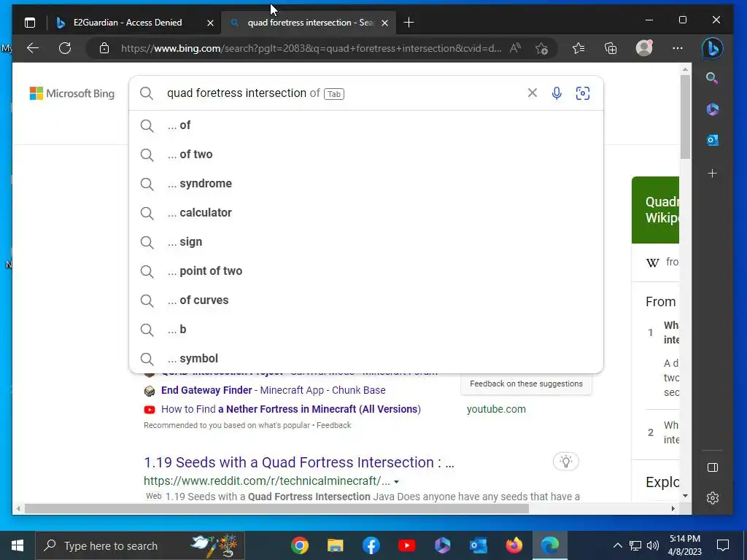Open How to Find a Nether Fortress link
This screenshot has width=747, height=560.
tap(290, 409)
